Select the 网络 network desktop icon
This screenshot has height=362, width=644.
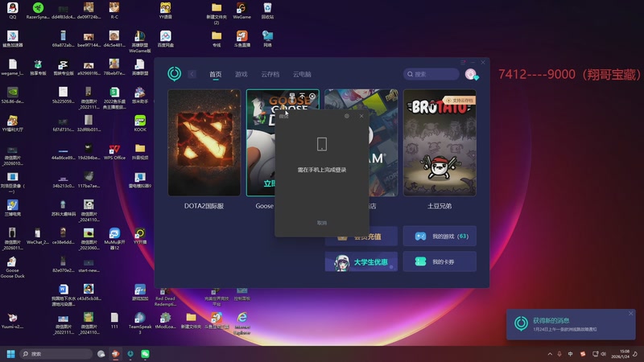pyautogui.click(x=267, y=39)
